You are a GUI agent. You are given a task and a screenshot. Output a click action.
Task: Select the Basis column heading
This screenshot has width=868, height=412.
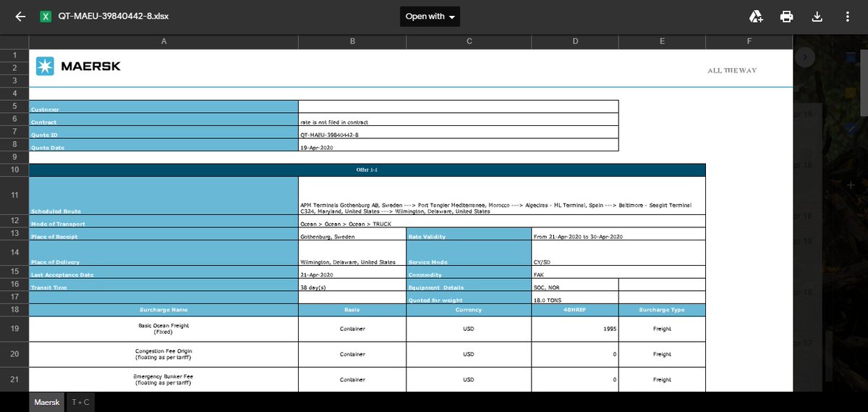coord(352,310)
